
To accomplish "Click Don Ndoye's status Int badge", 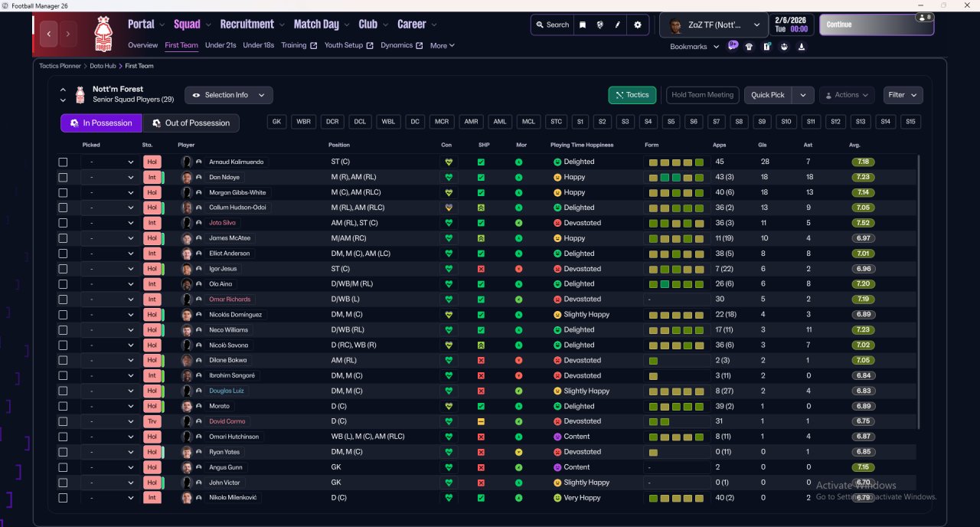I will (x=152, y=177).
